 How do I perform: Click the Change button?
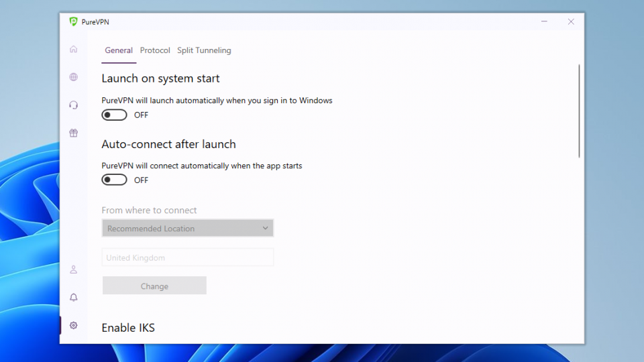154,286
